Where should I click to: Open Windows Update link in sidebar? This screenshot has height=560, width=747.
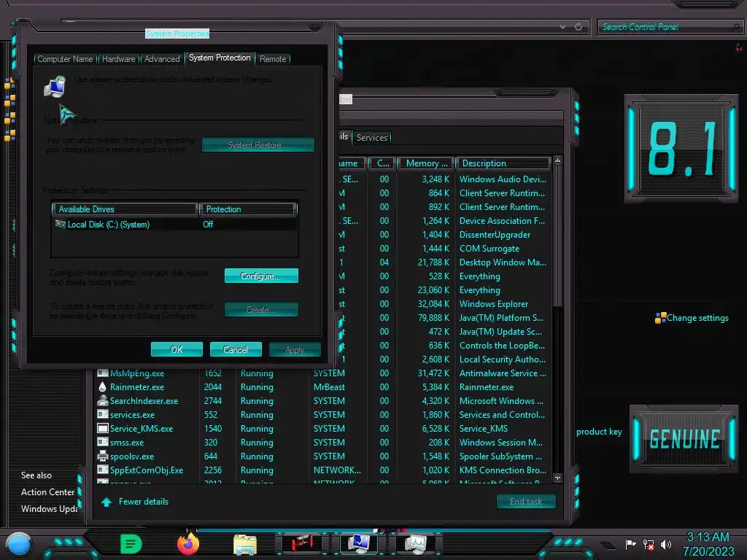tap(50, 509)
